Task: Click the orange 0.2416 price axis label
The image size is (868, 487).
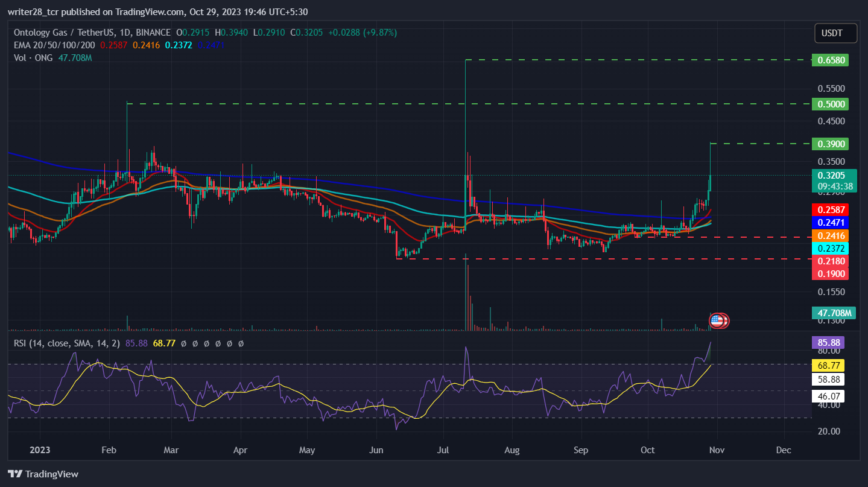Action: coord(830,235)
